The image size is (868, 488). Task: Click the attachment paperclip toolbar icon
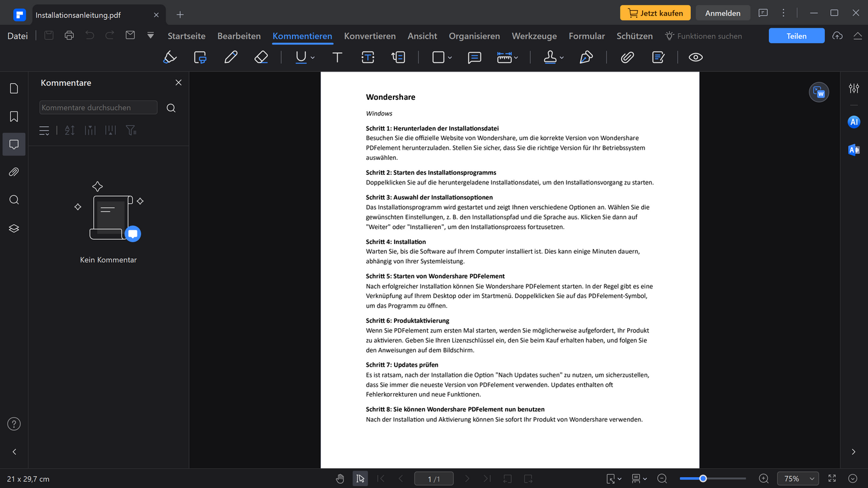click(627, 57)
